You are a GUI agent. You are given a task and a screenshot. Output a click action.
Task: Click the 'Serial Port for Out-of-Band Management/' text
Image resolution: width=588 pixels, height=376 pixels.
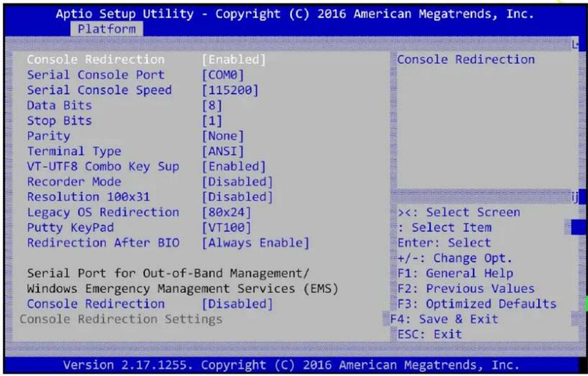coord(168,274)
